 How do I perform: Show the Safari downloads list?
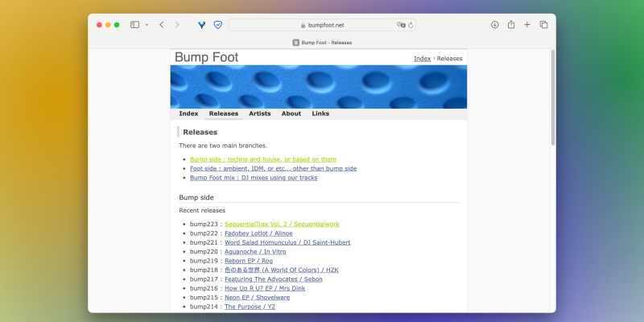point(494,25)
